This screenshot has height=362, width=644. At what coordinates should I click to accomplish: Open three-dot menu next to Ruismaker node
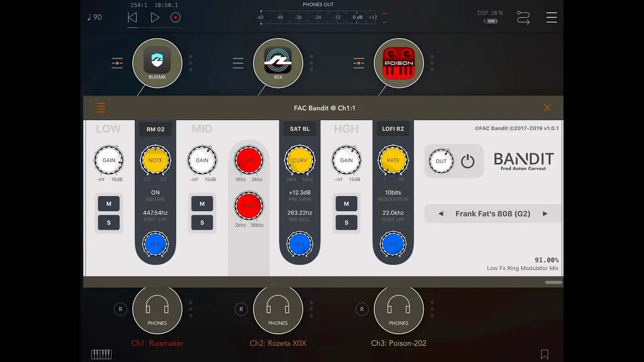point(191,63)
